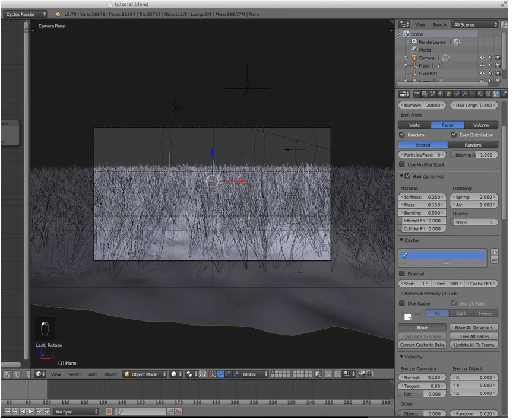Open the All Scenes display dropdown
Viewport: 519px width, 420px height.
click(x=475, y=24)
